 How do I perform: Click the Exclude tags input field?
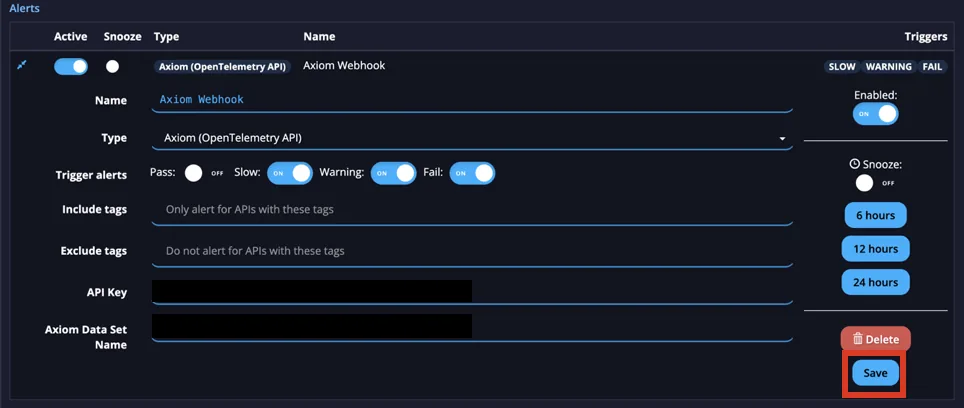coord(472,251)
